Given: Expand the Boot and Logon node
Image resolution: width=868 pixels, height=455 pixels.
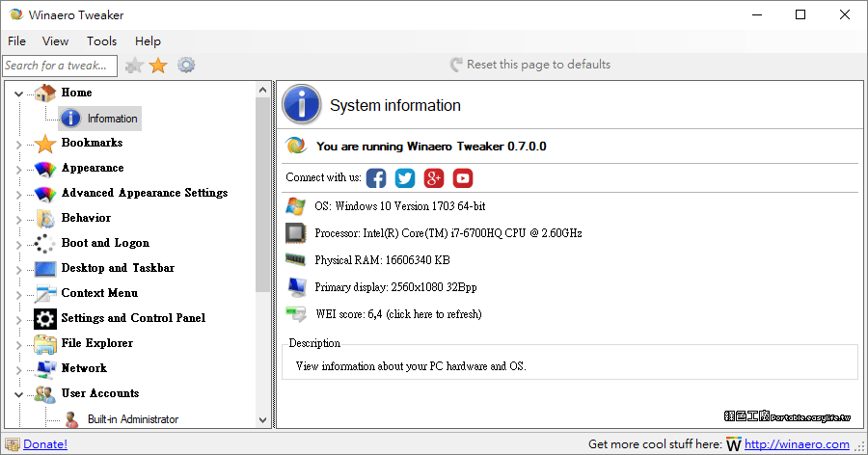Looking at the screenshot, I should 19,245.
